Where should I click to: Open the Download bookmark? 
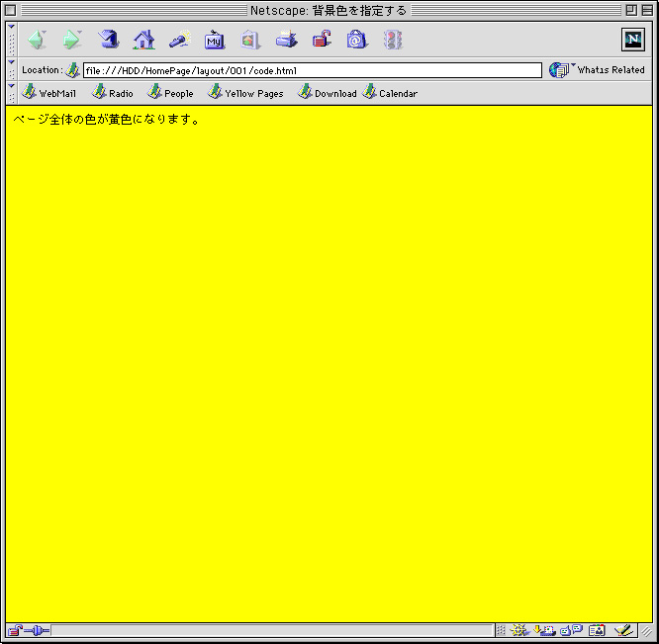(327, 92)
